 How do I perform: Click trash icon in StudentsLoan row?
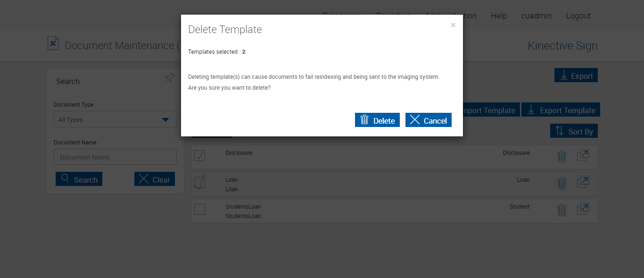(561, 210)
